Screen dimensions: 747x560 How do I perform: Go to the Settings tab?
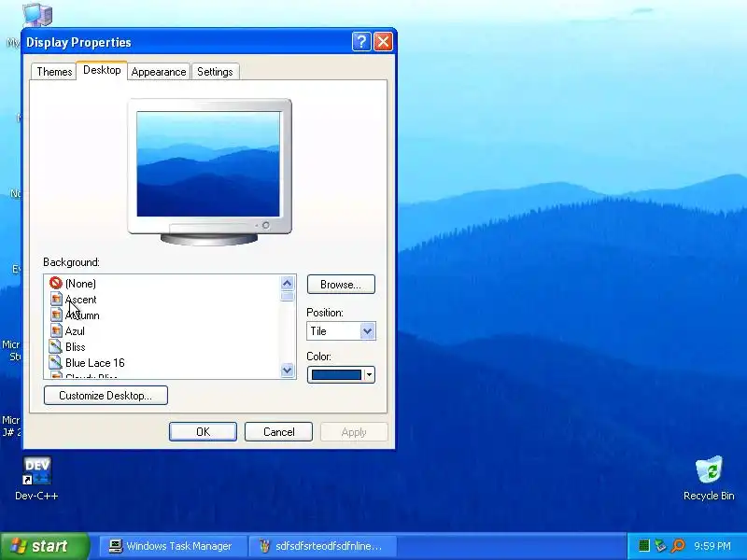point(215,72)
